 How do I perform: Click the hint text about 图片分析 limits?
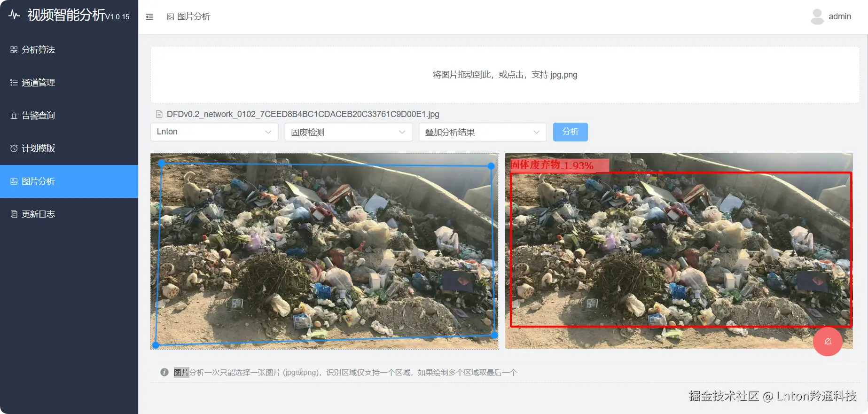[345, 373]
